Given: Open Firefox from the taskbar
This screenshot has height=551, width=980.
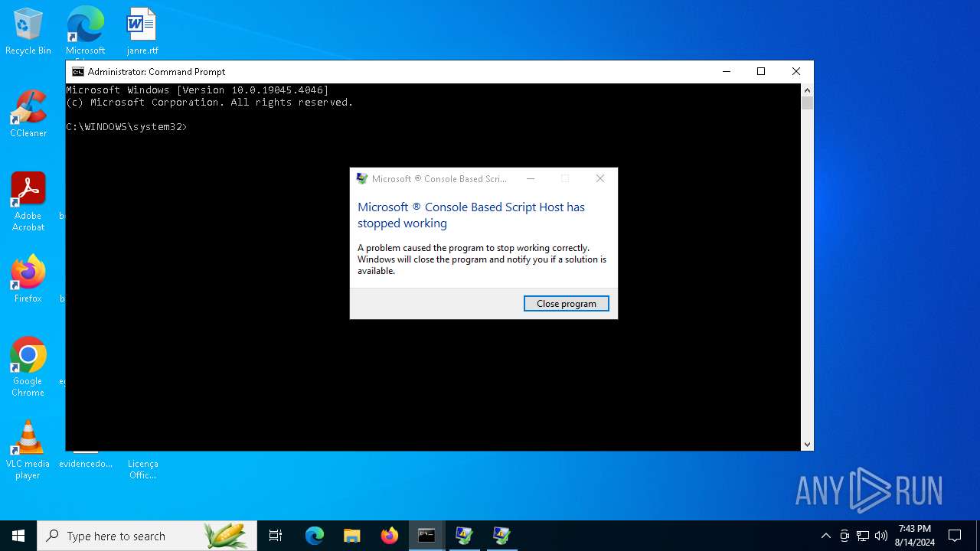Looking at the screenshot, I should pos(390,536).
